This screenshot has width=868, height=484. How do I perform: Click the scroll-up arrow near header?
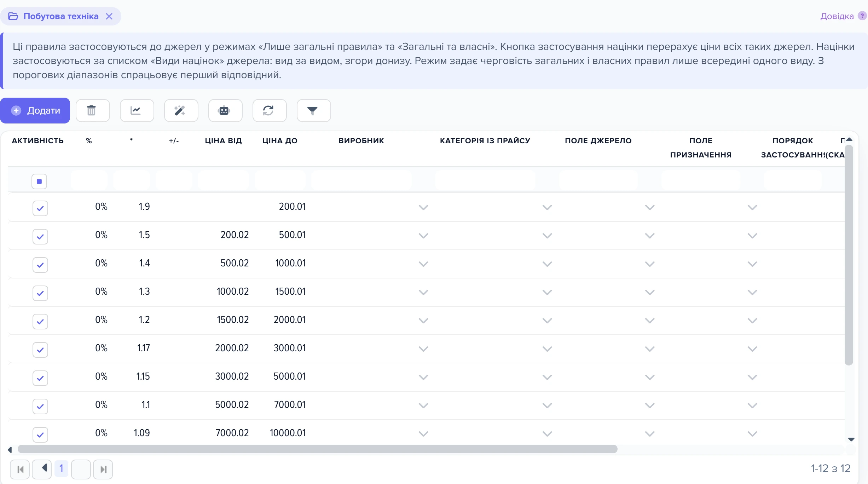pyautogui.click(x=849, y=140)
